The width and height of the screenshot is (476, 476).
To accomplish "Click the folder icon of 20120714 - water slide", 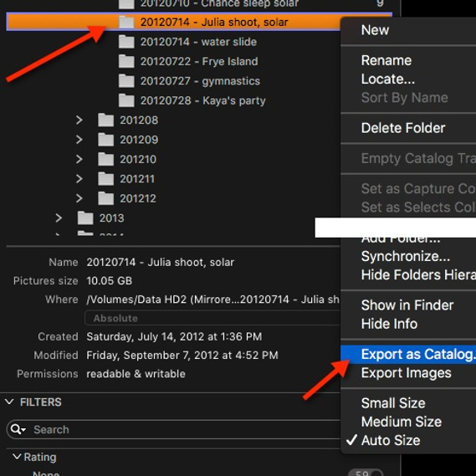I will coord(126,42).
